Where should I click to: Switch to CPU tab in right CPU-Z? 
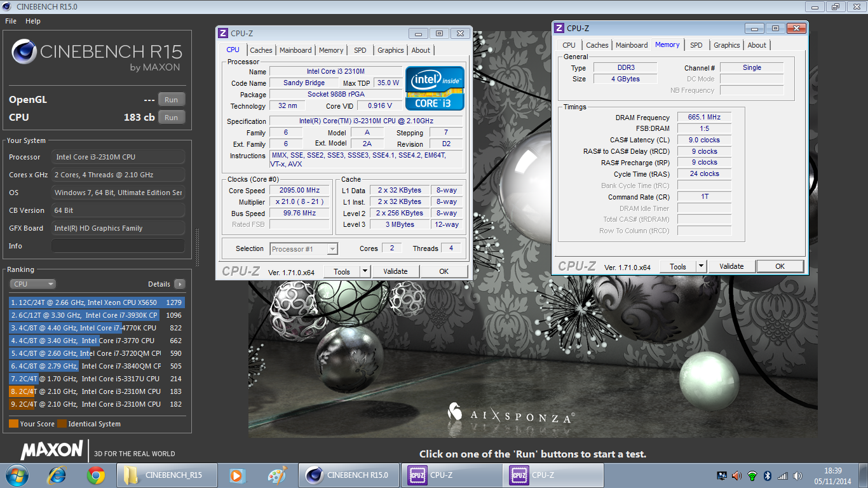(569, 45)
